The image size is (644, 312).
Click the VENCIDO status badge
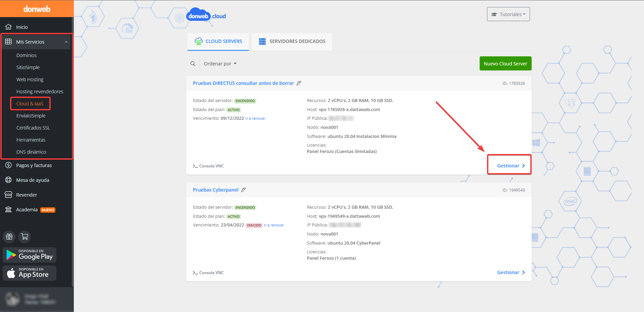pos(254,225)
